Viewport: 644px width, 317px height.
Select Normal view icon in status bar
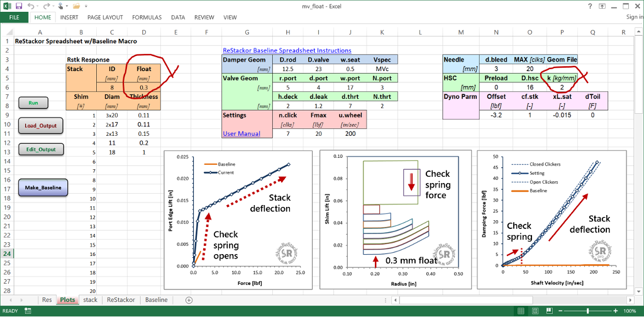(x=521, y=311)
